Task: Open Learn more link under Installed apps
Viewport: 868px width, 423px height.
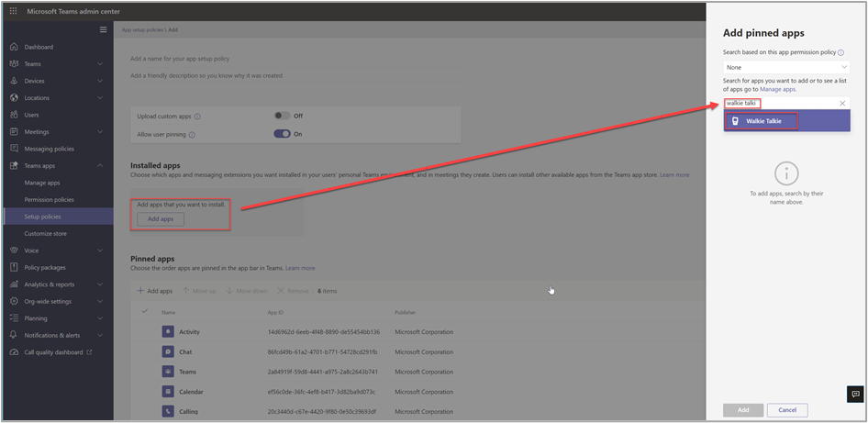Action: pos(674,175)
